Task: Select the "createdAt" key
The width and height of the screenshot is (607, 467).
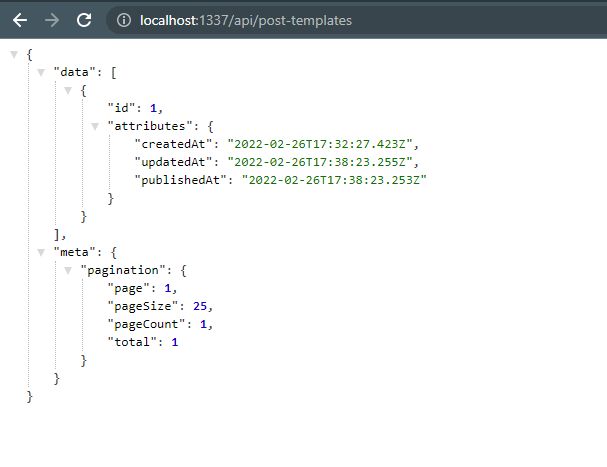Action: tap(173, 144)
